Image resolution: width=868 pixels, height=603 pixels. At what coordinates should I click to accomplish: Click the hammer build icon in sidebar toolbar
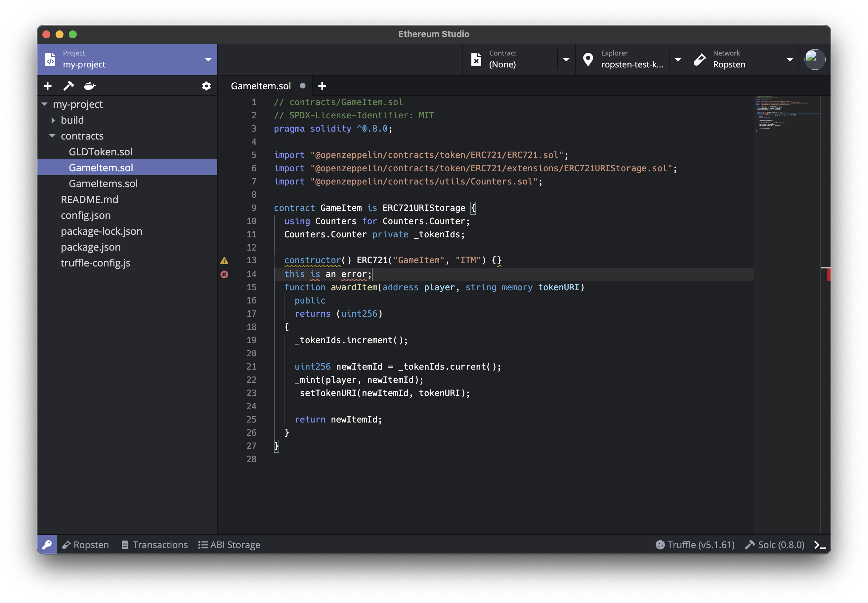tap(68, 86)
